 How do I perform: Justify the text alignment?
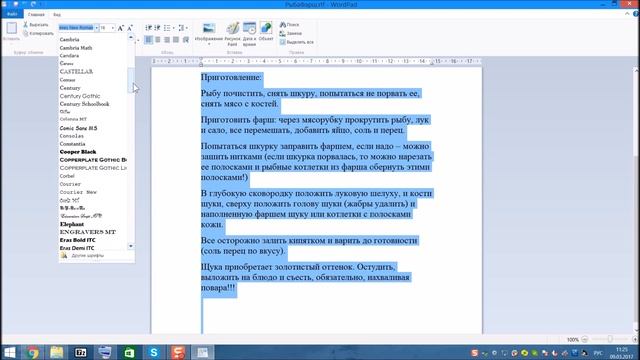tap(176, 40)
